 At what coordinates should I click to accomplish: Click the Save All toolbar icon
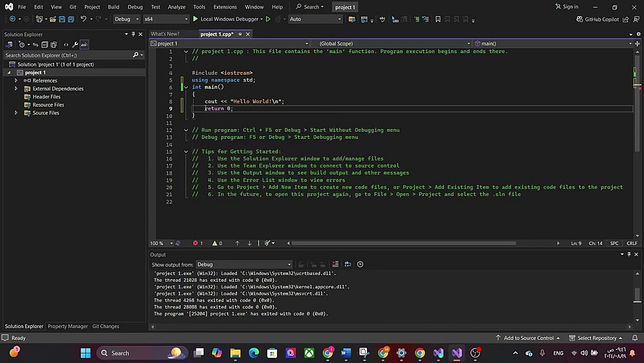pyautogui.click(x=70, y=19)
